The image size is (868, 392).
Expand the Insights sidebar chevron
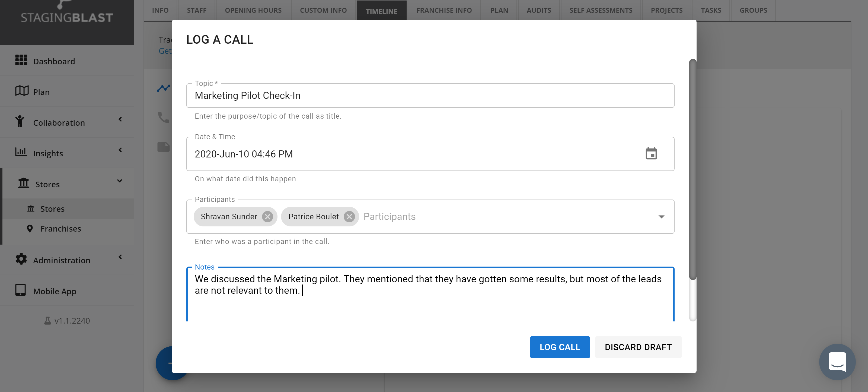pyautogui.click(x=120, y=150)
